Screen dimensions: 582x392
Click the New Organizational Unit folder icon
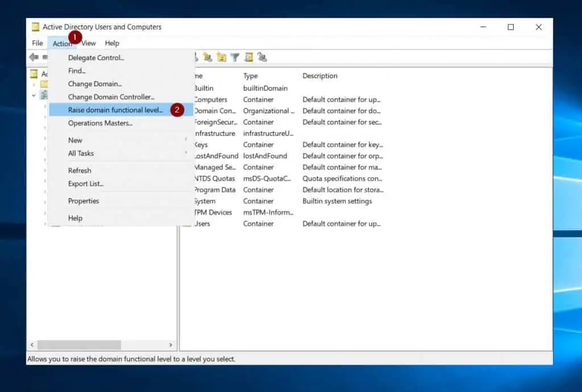(x=222, y=57)
